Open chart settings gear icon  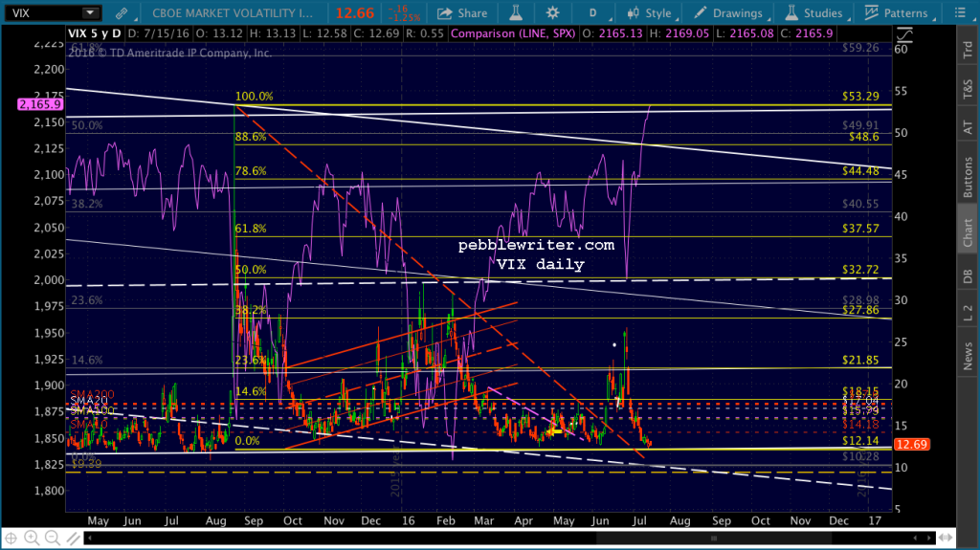click(552, 12)
